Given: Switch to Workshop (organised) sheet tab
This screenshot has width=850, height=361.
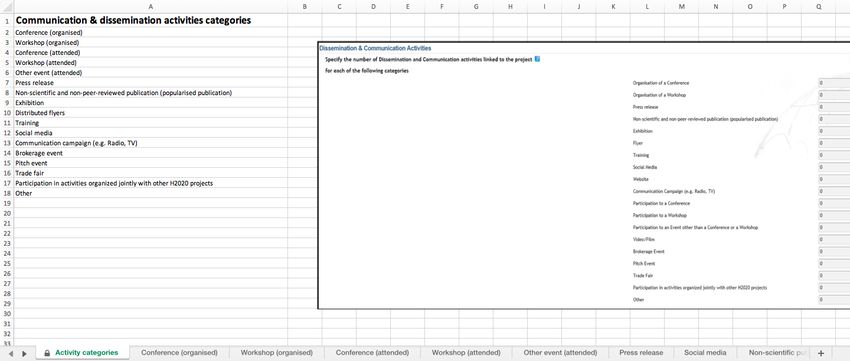Looking at the screenshot, I should point(276,352).
